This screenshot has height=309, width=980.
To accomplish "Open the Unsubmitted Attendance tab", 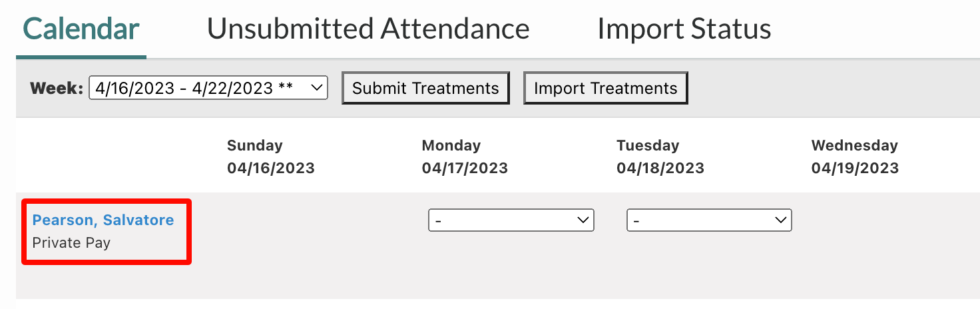I will [368, 29].
